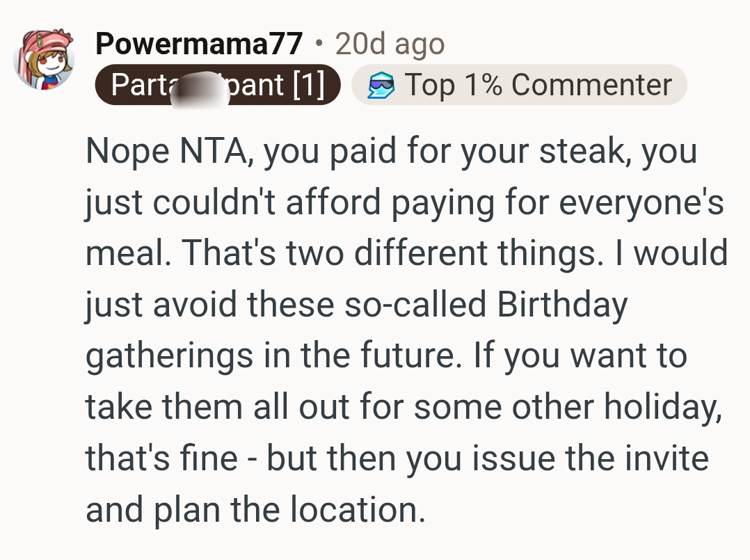Click the Partassipant [1] user flair
Image resolution: width=750 pixels, height=560 pixels.
tap(217, 85)
